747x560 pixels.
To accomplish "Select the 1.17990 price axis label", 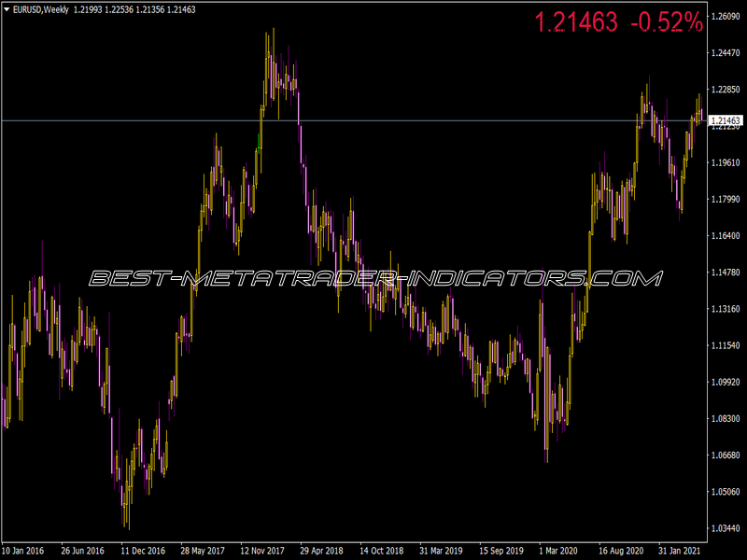I will point(726,199).
